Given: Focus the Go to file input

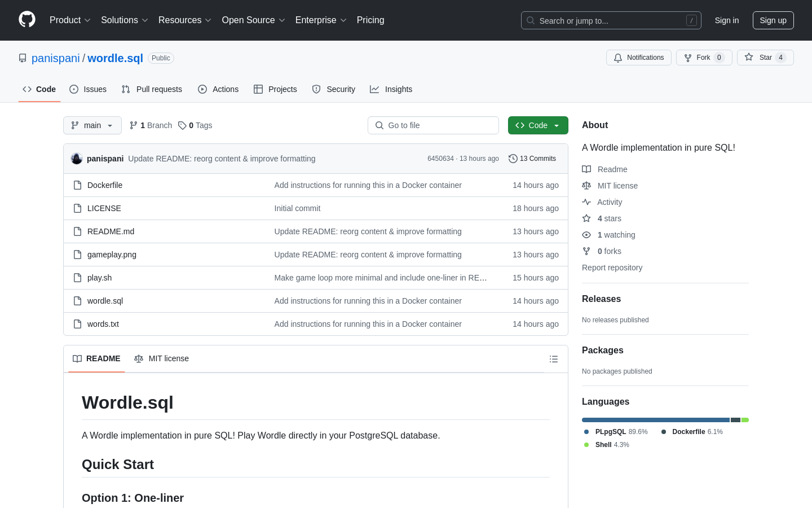Looking at the screenshot, I should (433, 125).
